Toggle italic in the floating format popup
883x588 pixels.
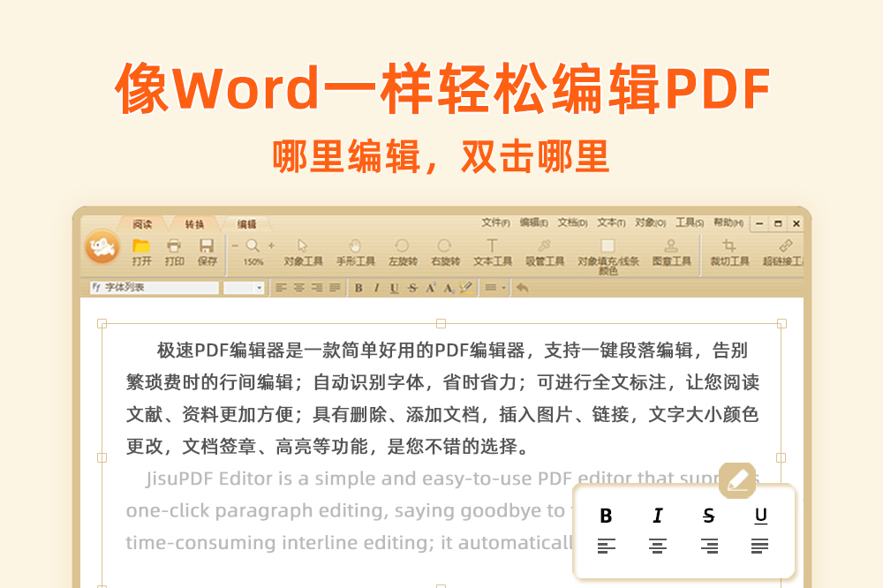point(657,516)
